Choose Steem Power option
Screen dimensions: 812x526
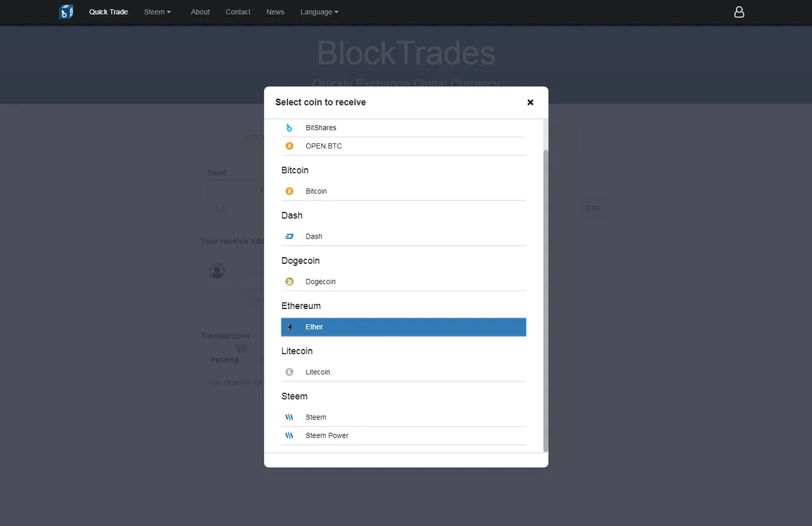(403, 435)
